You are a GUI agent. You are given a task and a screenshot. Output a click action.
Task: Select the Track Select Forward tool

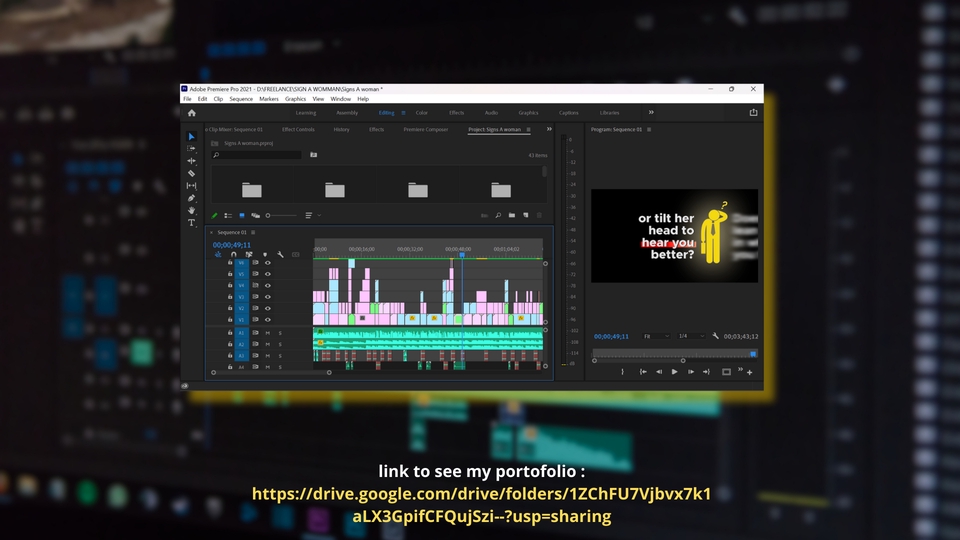click(191, 149)
